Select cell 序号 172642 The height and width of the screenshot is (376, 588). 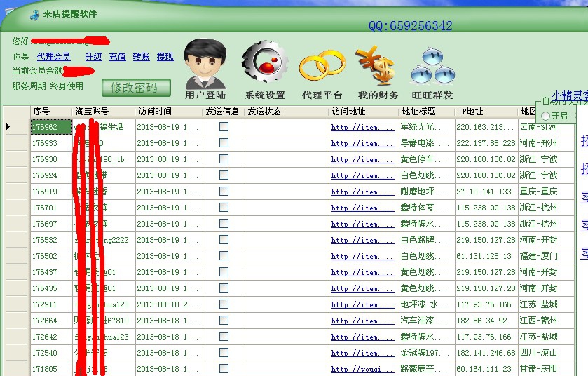tap(51, 337)
